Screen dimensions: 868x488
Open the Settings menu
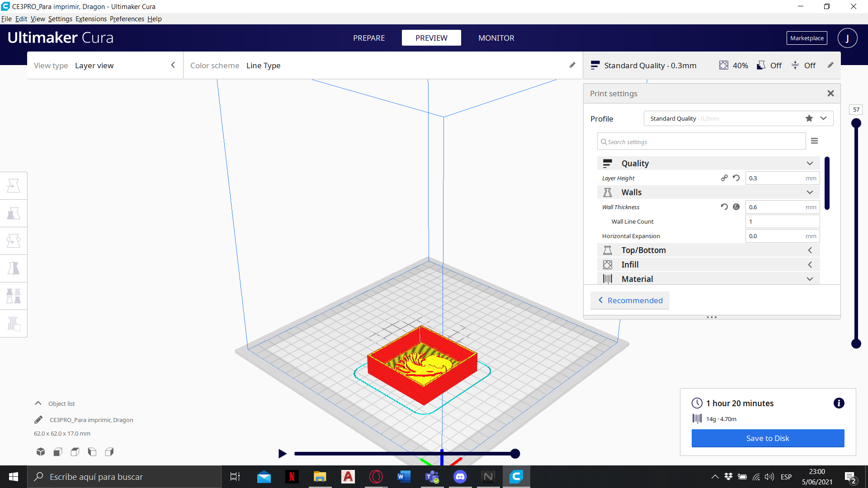pyautogui.click(x=60, y=19)
